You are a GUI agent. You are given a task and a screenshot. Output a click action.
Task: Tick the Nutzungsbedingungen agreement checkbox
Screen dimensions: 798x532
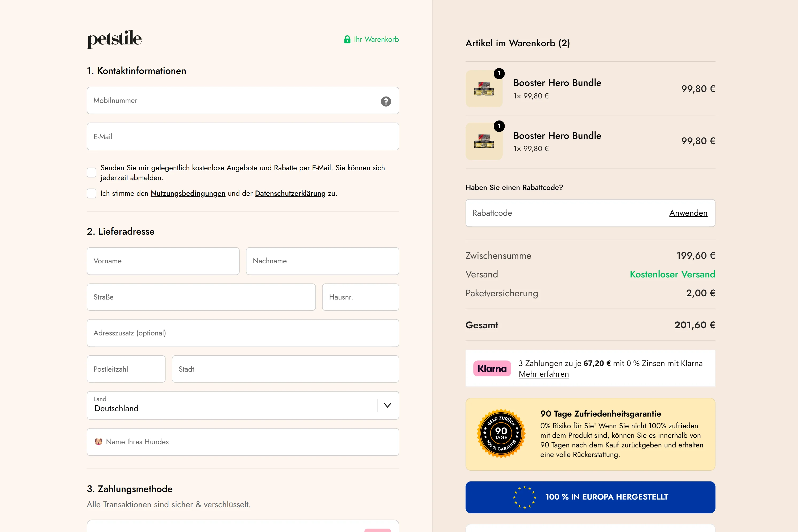pos(92,193)
